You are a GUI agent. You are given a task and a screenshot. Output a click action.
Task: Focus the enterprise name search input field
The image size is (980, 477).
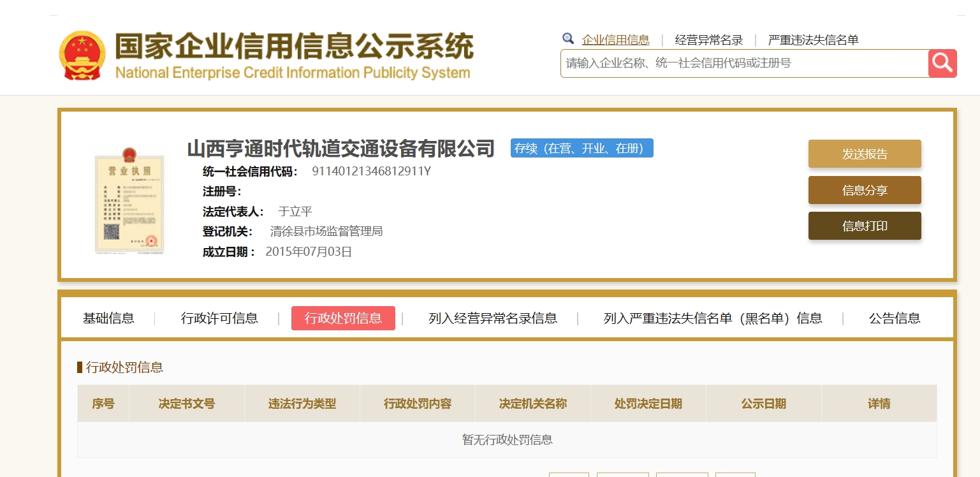pos(743,64)
